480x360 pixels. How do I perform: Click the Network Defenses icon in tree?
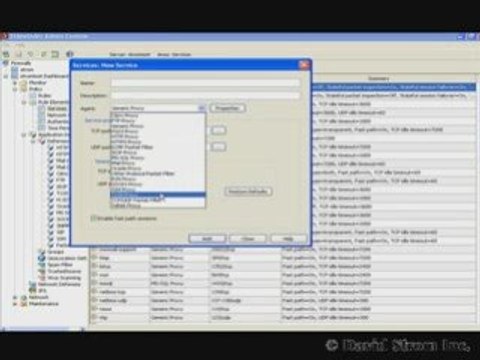(x=33, y=284)
